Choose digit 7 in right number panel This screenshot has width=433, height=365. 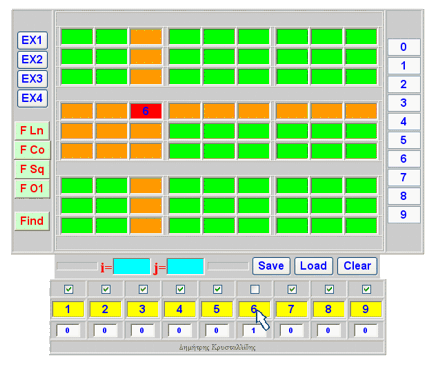tap(404, 177)
